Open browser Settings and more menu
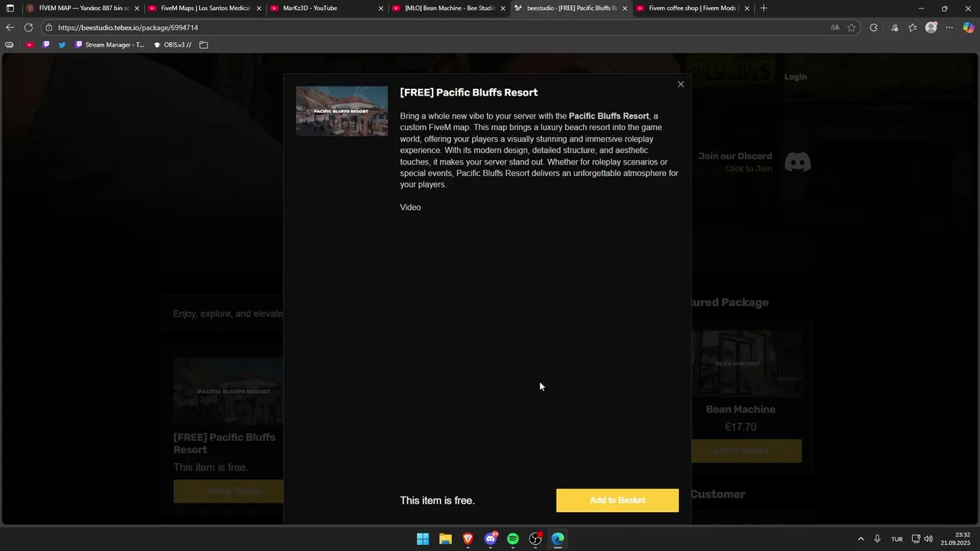The image size is (980, 551). tap(949, 28)
